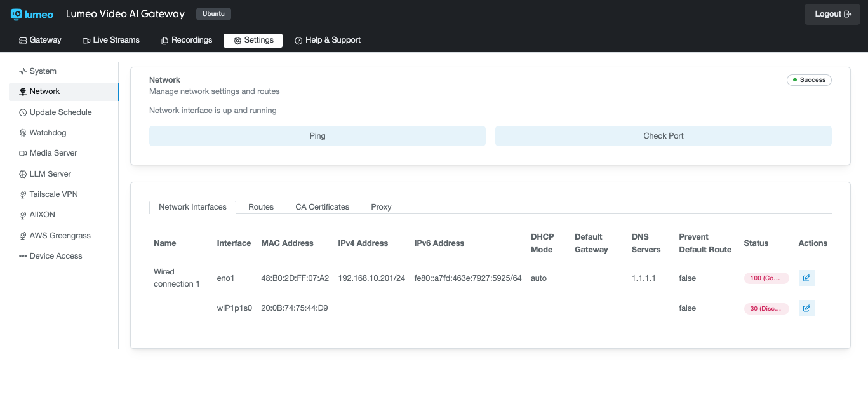
Task: Go to AWS Greengrass settings
Action: point(63,236)
